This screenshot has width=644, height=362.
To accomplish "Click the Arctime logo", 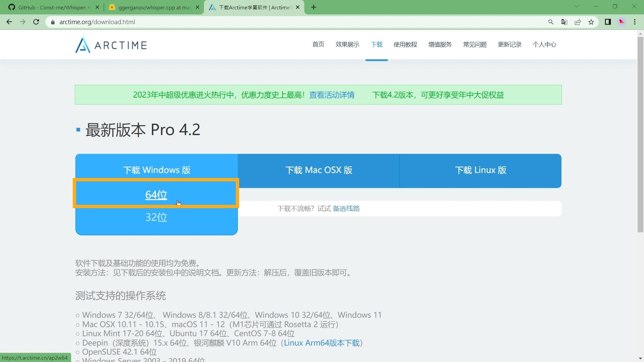I will (x=111, y=45).
